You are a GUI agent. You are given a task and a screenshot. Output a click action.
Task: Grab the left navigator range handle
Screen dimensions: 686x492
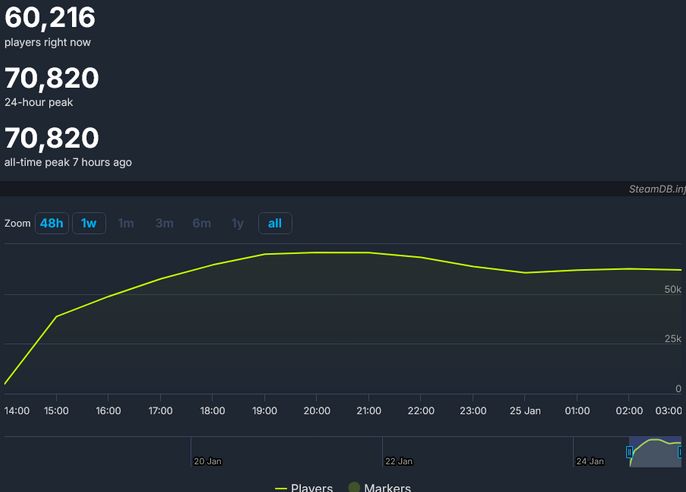pyautogui.click(x=630, y=452)
